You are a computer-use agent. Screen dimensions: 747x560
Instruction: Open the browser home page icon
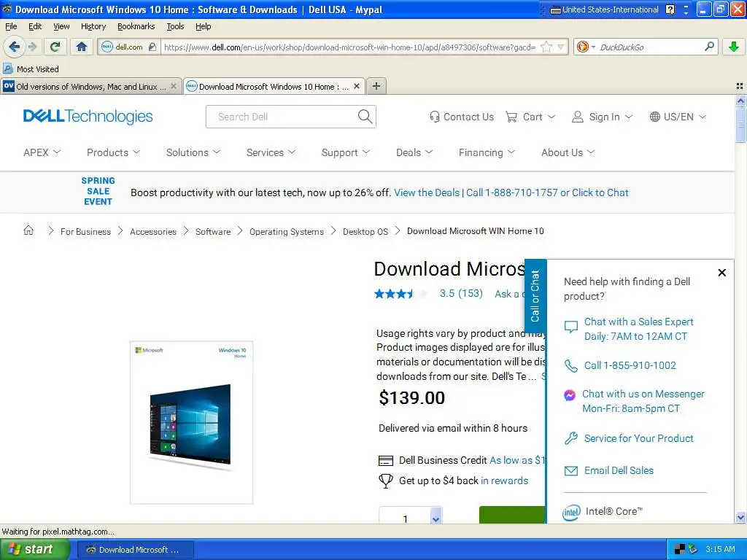[82, 47]
